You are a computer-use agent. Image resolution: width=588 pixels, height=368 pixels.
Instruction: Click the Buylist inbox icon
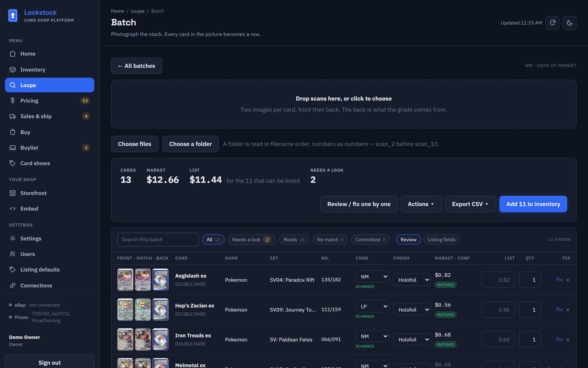tap(12, 148)
